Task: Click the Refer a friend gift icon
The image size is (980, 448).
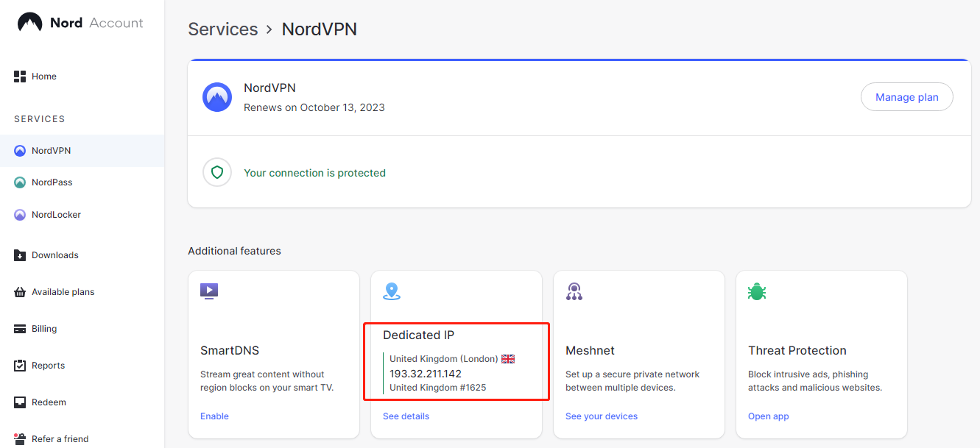Action: point(20,439)
